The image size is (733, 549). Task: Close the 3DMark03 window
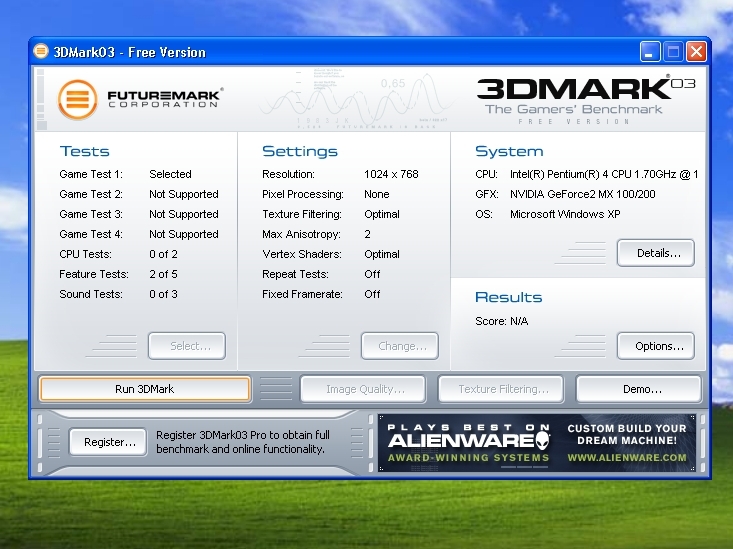(697, 51)
